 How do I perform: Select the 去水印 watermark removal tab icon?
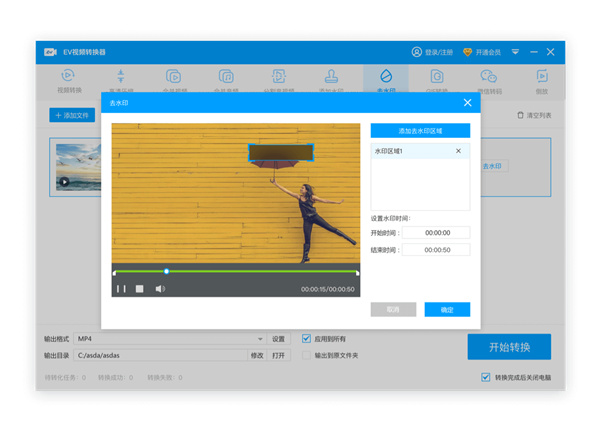tap(385, 77)
